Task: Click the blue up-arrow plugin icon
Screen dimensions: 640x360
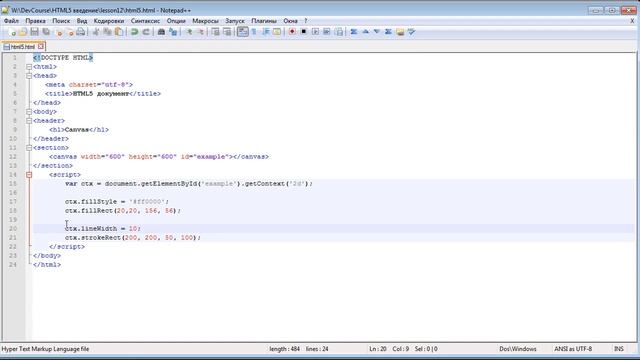Action: point(365,32)
